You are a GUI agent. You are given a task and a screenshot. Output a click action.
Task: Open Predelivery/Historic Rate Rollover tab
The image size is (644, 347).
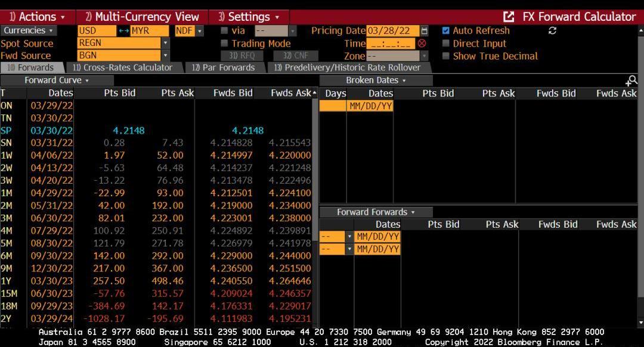pos(348,68)
